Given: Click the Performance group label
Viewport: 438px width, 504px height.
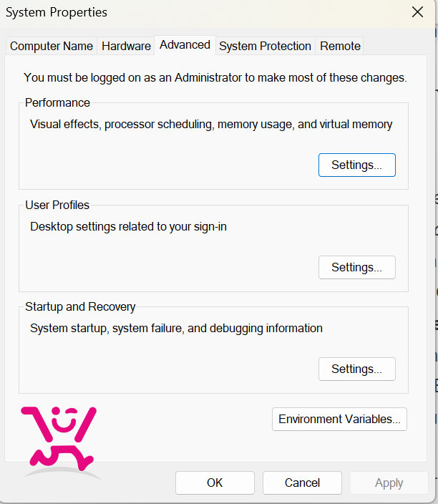Looking at the screenshot, I should [57, 103].
